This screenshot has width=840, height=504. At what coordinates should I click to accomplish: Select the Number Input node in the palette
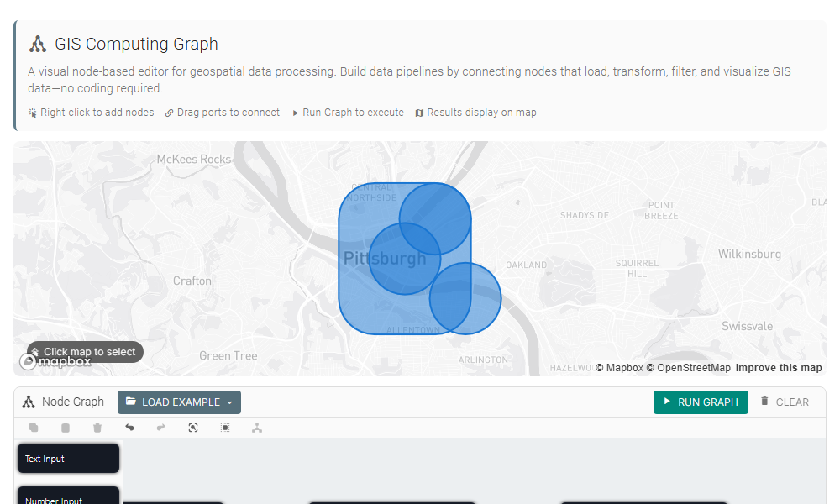(x=67, y=497)
